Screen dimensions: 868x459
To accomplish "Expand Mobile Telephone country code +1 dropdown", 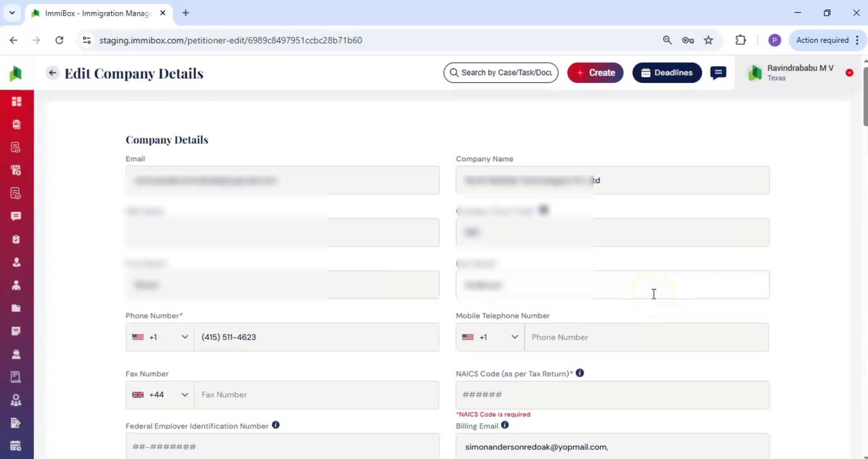I will pyautogui.click(x=490, y=337).
